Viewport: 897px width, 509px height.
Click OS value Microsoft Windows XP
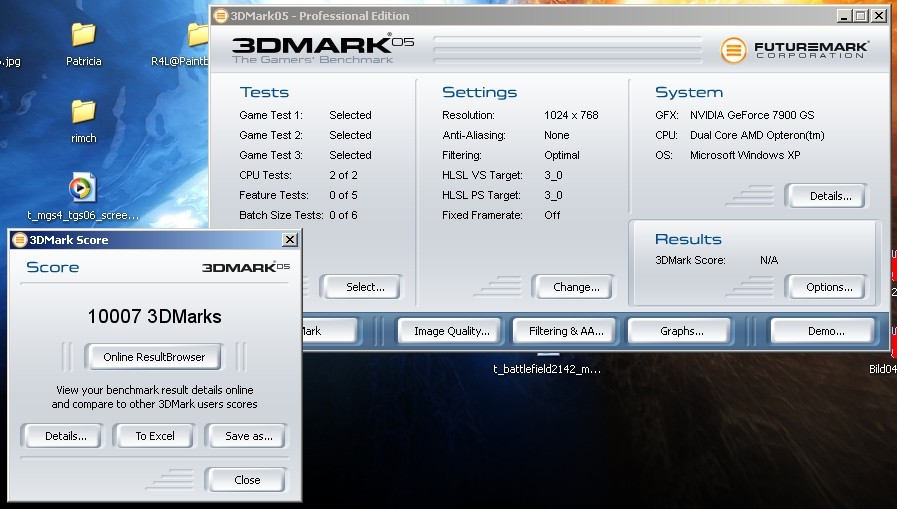click(745, 155)
